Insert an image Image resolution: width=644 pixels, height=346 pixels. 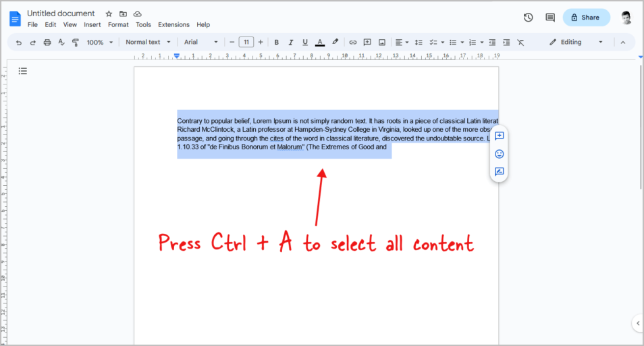pos(382,43)
